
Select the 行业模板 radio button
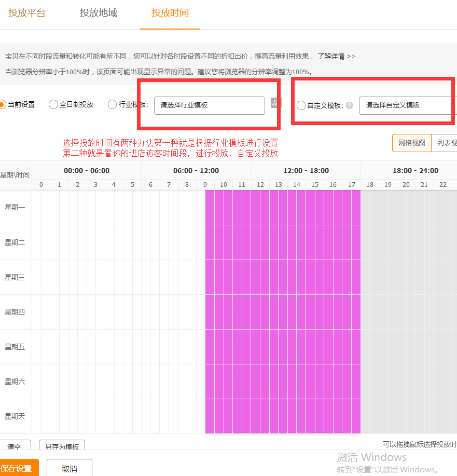pos(112,104)
